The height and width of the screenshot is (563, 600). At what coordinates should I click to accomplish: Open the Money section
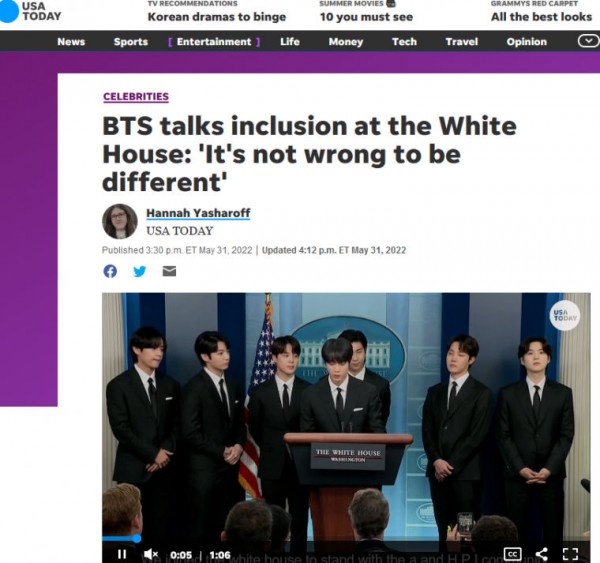pyautogui.click(x=346, y=42)
